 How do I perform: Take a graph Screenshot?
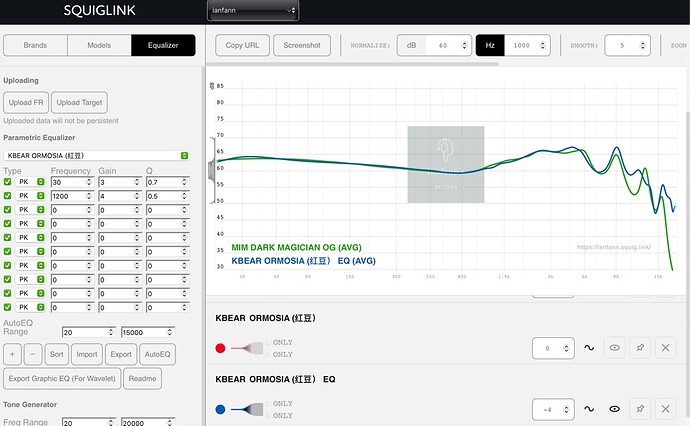point(302,45)
